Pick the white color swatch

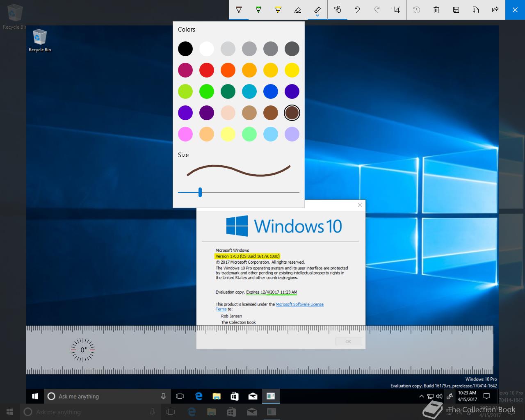pos(207,49)
